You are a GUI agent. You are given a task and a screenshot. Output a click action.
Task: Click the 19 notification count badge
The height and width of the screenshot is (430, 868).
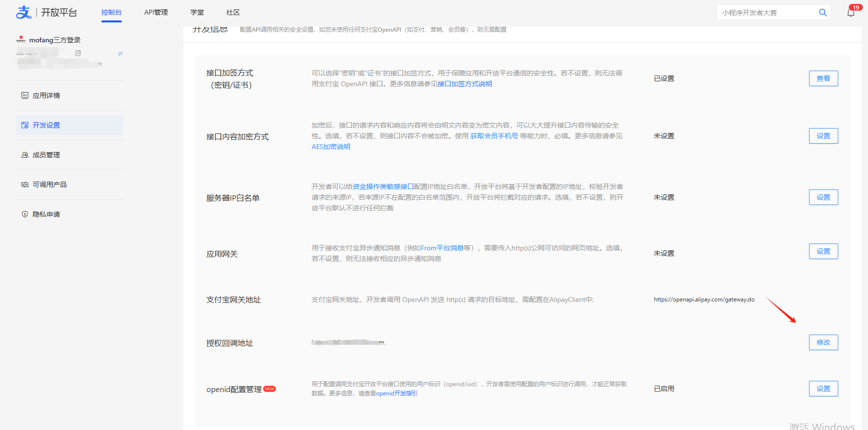click(856, 7)
